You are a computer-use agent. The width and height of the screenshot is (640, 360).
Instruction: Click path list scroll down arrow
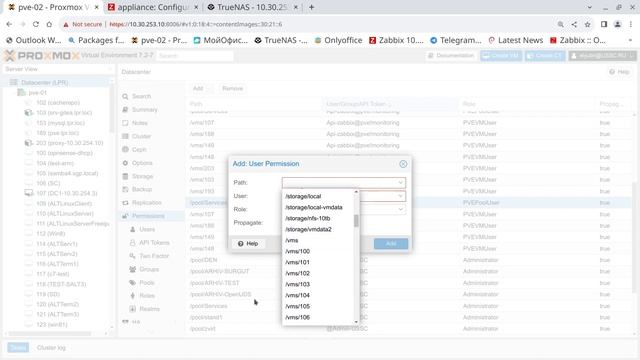356,322
